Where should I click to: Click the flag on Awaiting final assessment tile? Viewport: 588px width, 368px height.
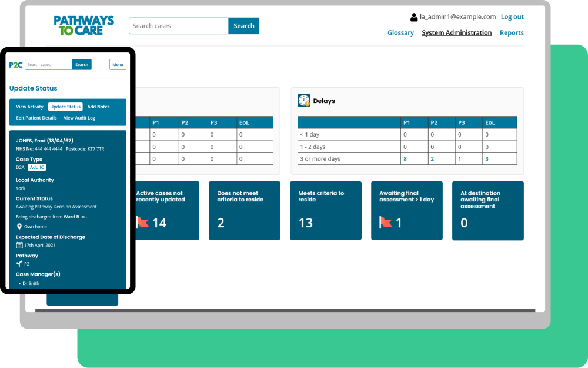pyautogui.click(x=386, y=223)
